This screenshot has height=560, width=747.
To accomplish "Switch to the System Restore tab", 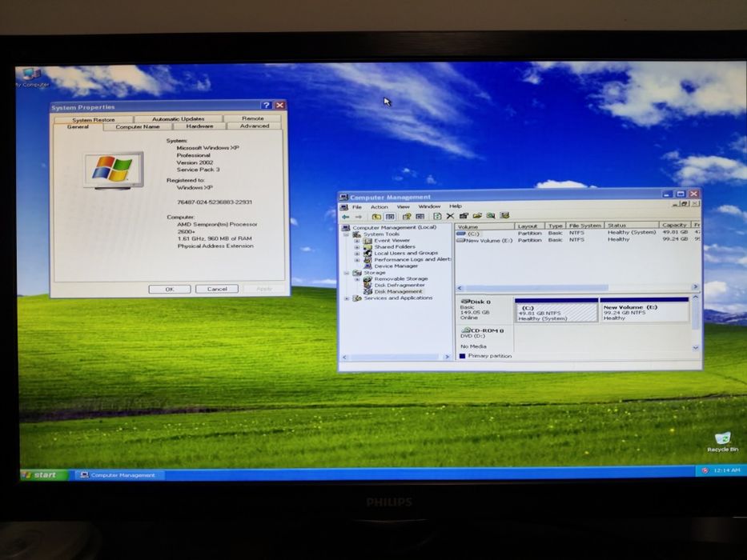I will 94,119.
